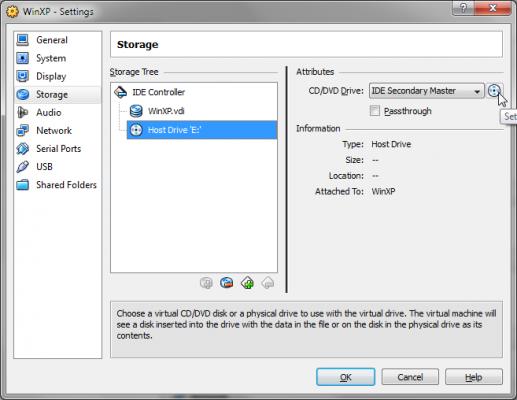Click the question mark help title button
This screenshot has height=400, width=517.
coord(463,8)
